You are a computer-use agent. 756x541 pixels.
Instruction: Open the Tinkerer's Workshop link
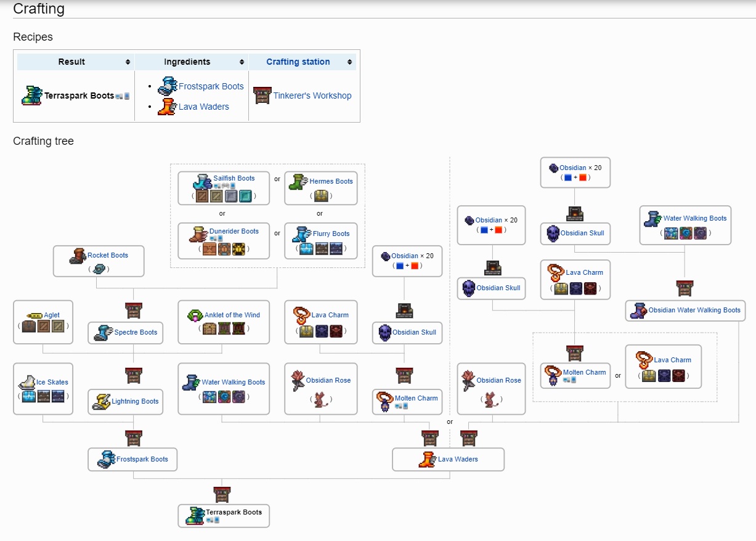(312, 96)
